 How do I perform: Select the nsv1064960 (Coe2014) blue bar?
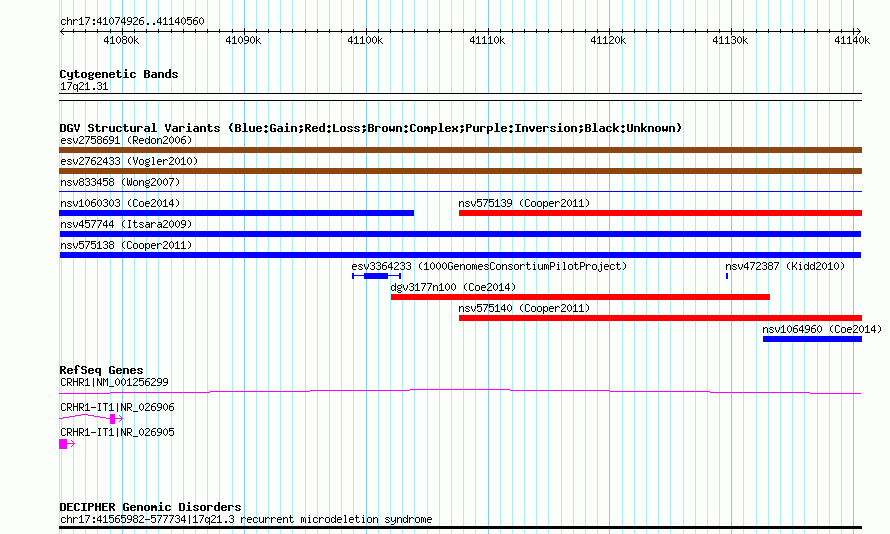click(x=812, y=339)
